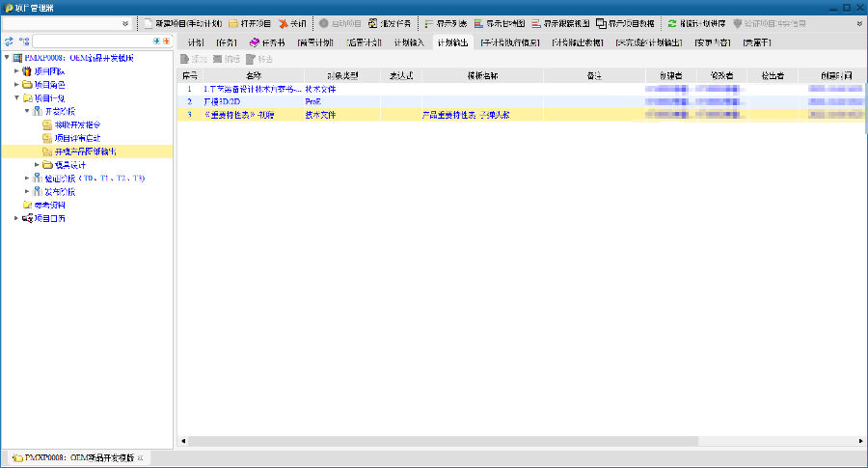The height and width of the screenshot is (468, 868).
Task: Click the project root node film icon
Action: point(17,58)
